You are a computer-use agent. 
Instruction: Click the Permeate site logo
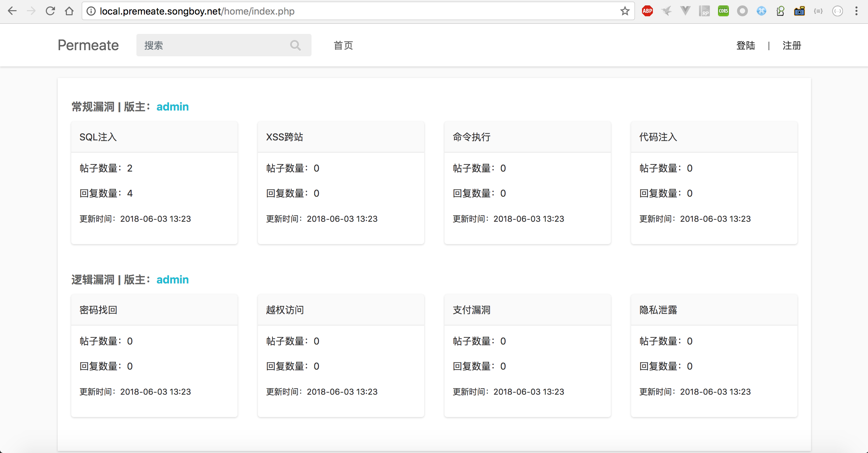click(x=88, y=45)
